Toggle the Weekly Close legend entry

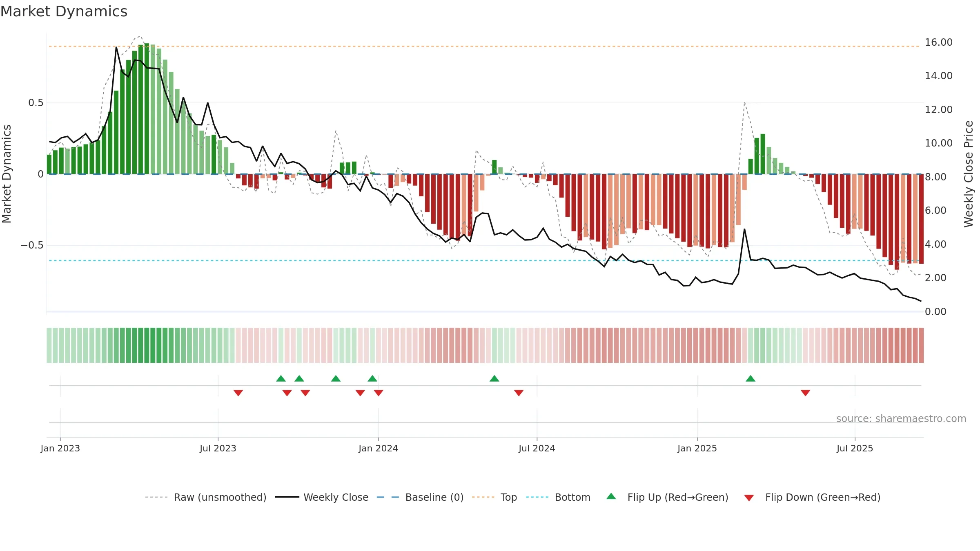click(x=322, y=497)
